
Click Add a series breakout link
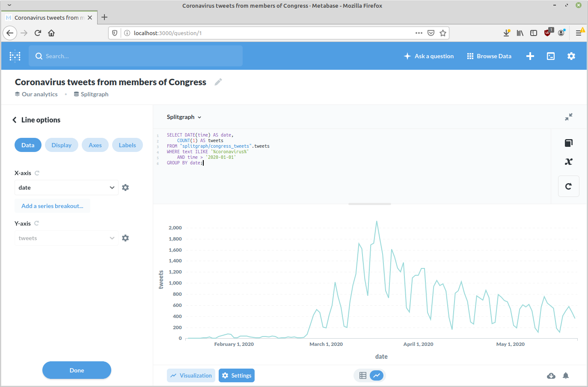click(x=52, y=206)
